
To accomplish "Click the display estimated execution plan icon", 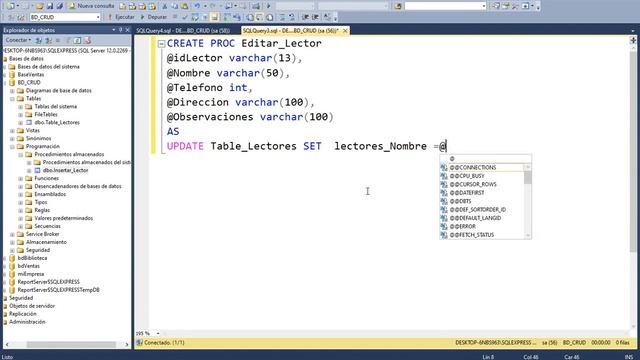I will 195,17.
